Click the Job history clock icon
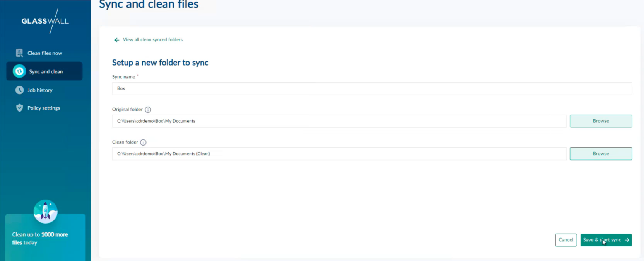This screenshot has height=261, width=644. [19, 90]
